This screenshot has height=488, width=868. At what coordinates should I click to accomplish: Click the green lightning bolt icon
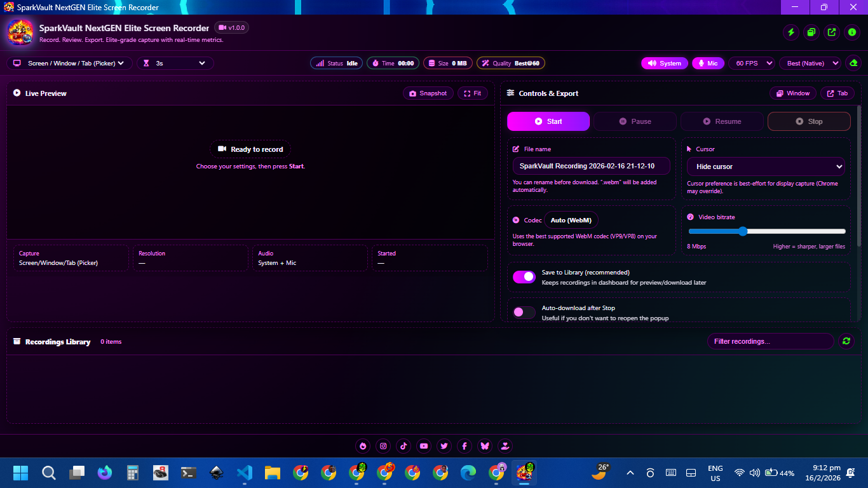[791, 32]
